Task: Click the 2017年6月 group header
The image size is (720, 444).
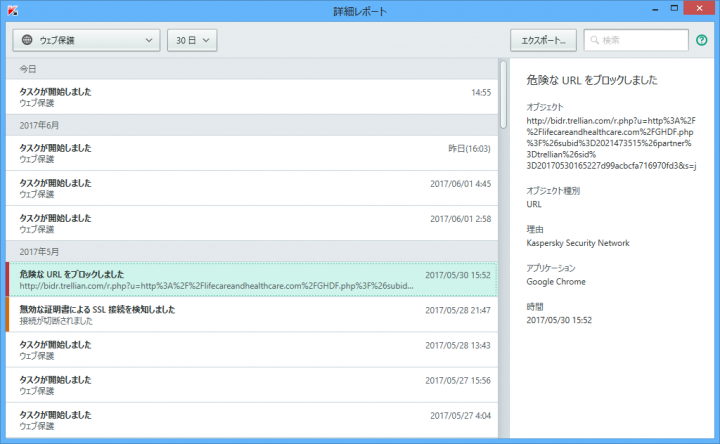Action: pos(252,125)
